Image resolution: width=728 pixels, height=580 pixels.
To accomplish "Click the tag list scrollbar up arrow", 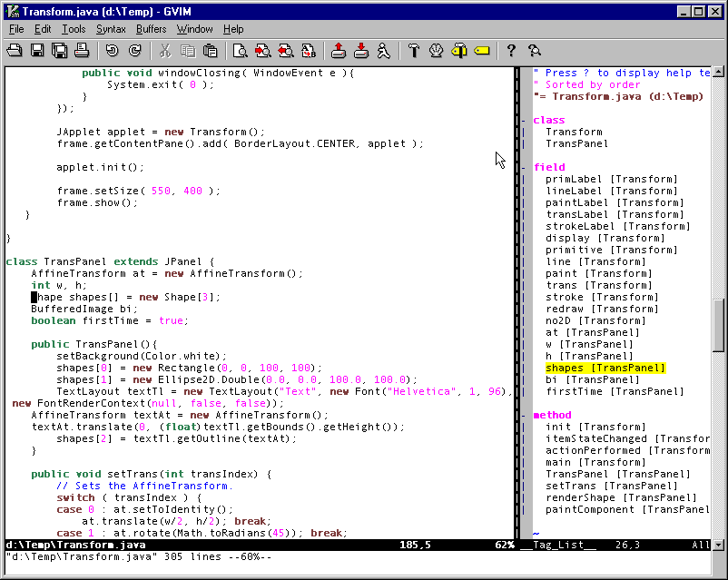I will click(719, 74).
